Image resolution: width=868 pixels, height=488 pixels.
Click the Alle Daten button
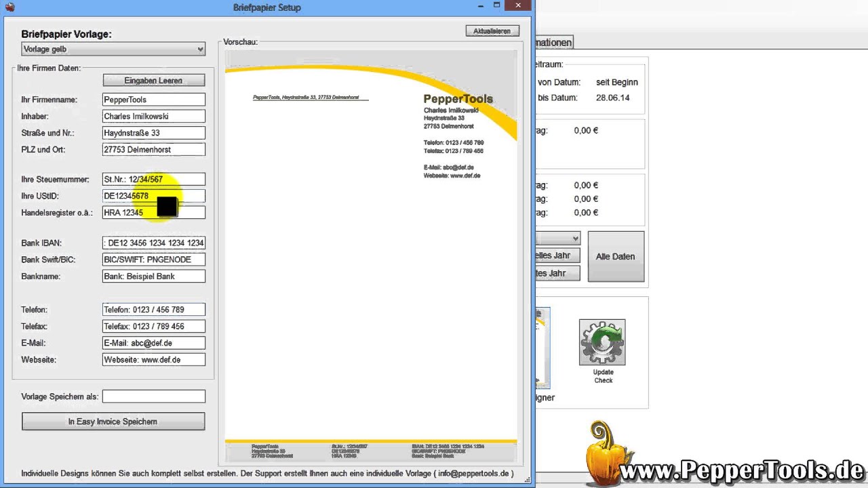click(x=616, y=256)
